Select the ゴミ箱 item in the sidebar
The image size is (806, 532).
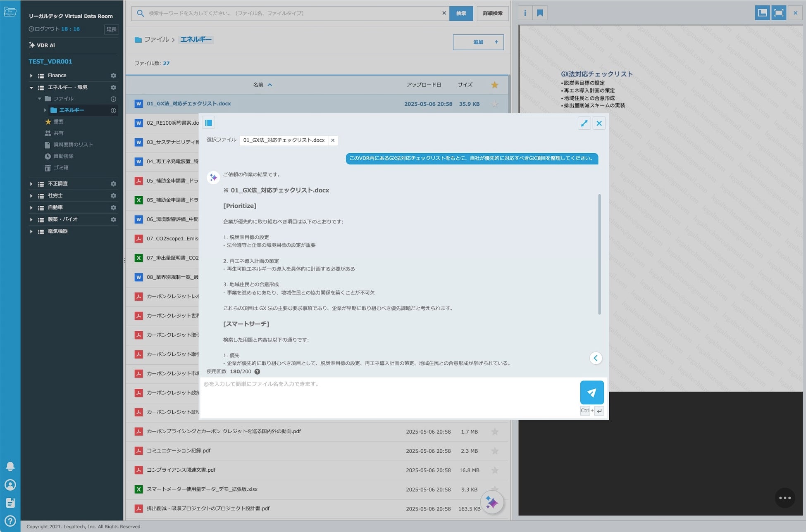point(61,168)
